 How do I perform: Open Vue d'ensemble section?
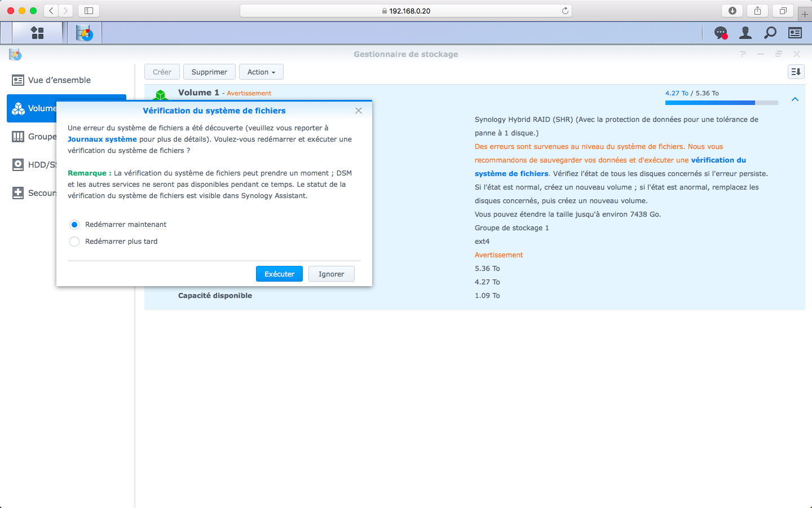pyautogui.click(x=59, y=80)
